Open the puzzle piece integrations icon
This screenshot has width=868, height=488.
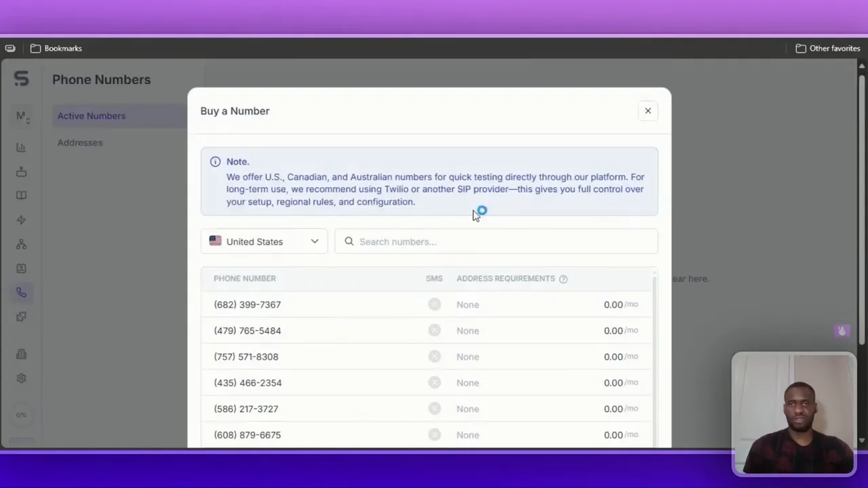21,317
